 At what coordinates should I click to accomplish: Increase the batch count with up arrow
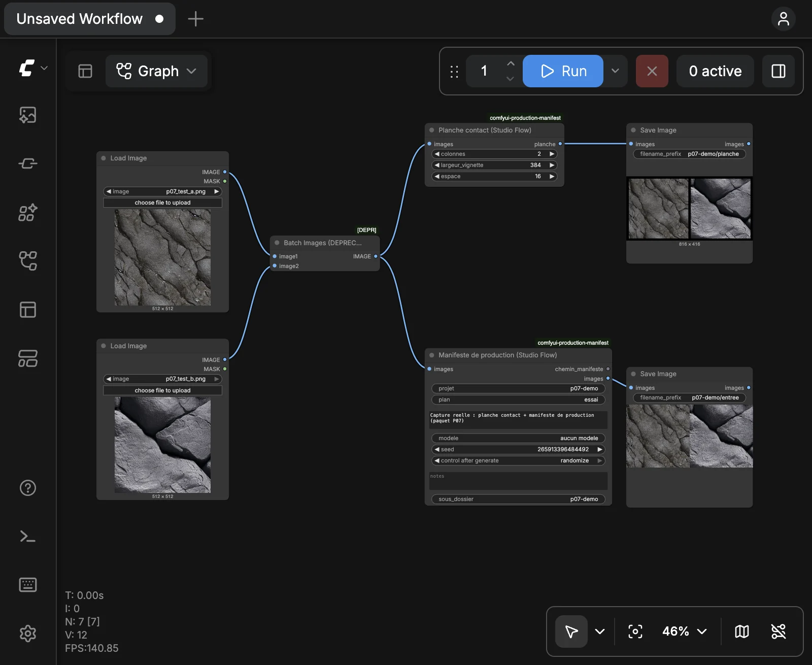(x=511, y=63)
